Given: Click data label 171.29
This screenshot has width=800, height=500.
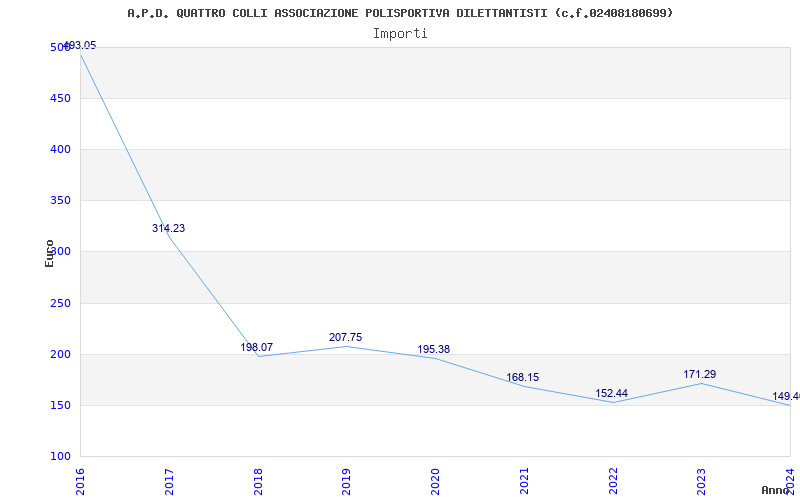Looking at the screenshot, I should 699,374.
